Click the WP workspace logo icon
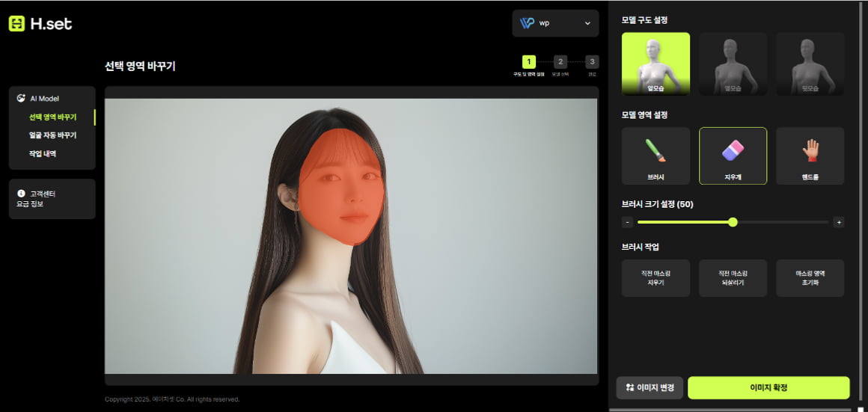 (527, 23)
